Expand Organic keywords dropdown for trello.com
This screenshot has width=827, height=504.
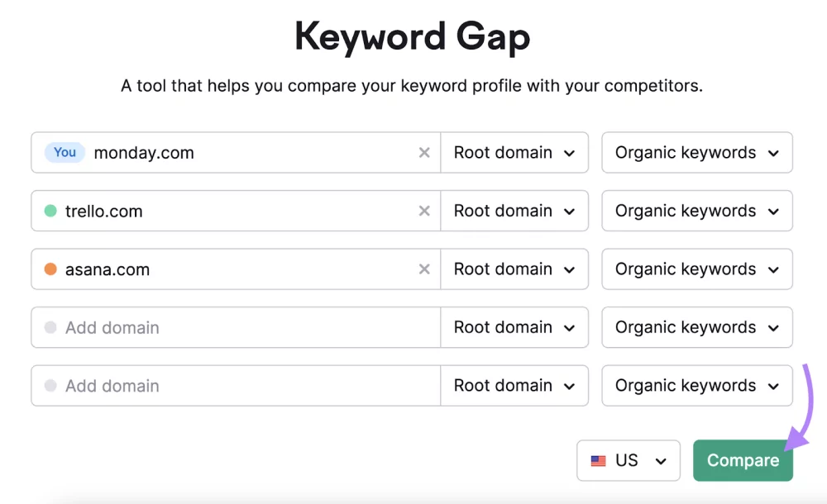[696, 212]
